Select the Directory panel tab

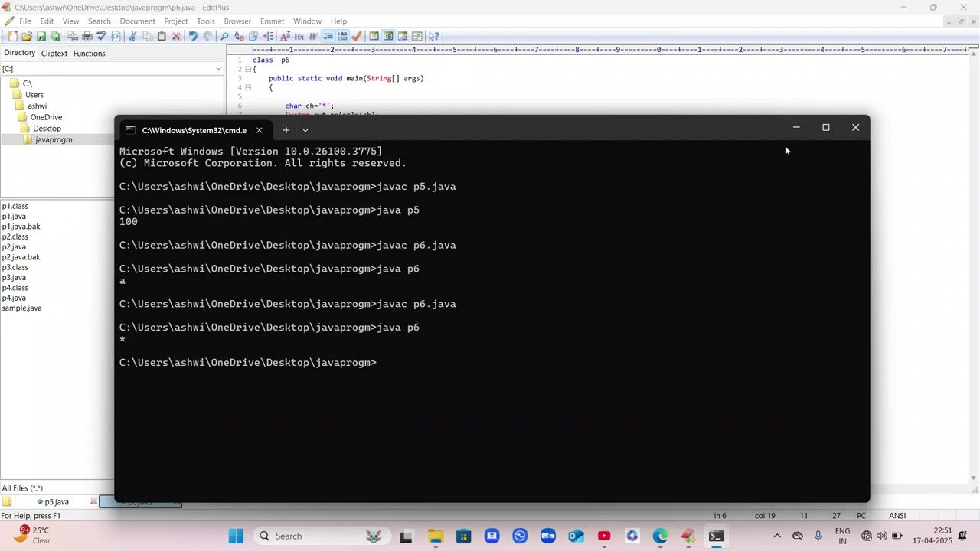[x=19, y=53]
